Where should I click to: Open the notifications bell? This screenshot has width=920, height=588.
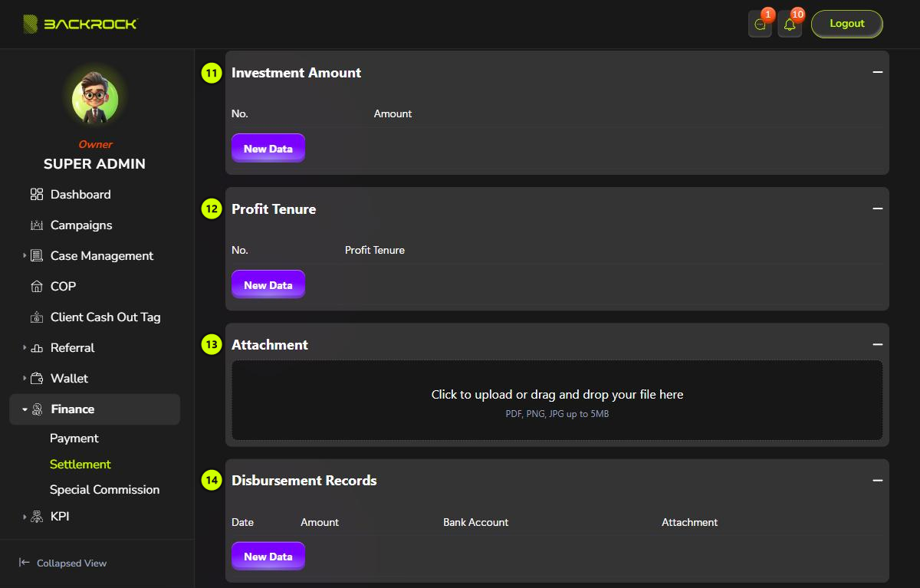790,25
